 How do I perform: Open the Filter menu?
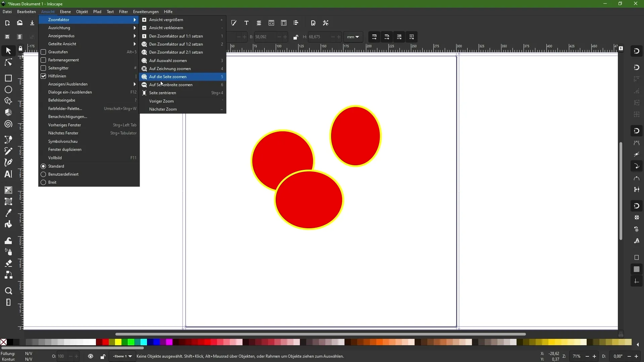pos(123,12)
